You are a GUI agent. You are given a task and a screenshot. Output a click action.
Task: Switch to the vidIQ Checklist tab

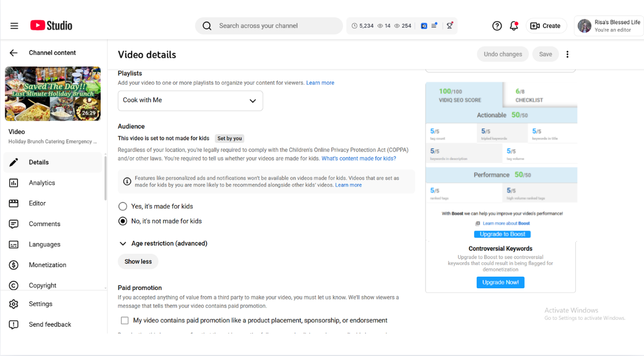540,95
